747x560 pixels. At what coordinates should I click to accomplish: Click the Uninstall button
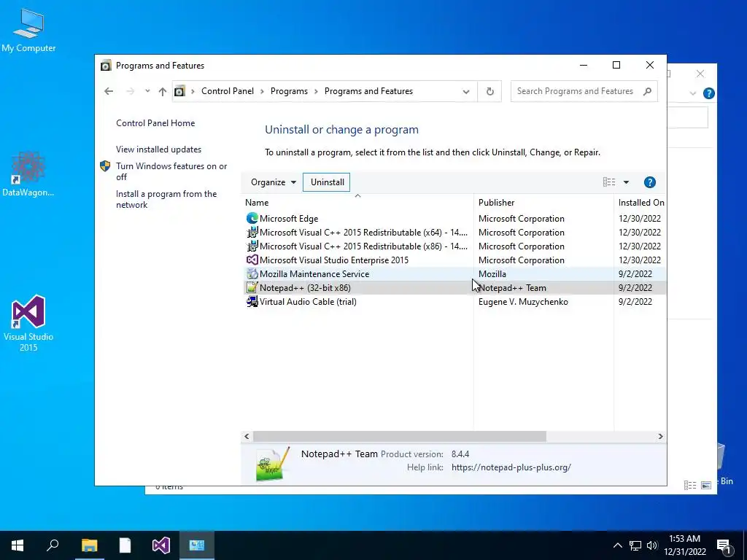[328, 182]
